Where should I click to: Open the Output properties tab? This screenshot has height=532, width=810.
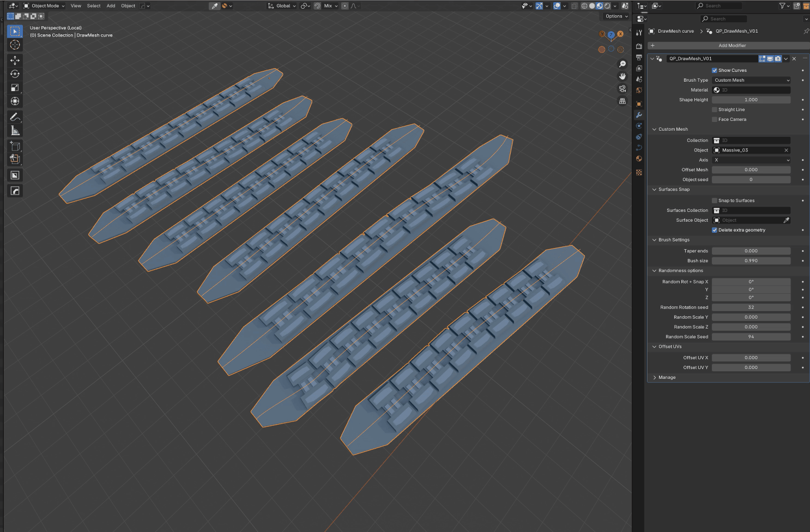pos(639,57)
